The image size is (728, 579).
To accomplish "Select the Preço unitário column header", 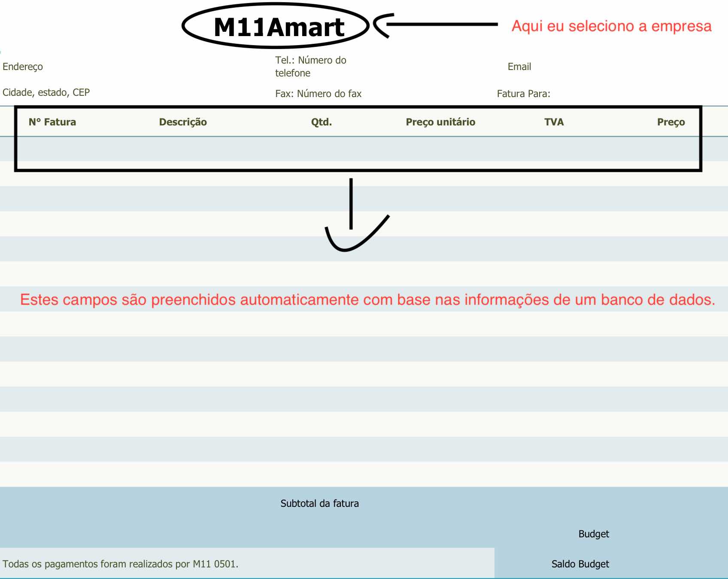I will point(440,122).
